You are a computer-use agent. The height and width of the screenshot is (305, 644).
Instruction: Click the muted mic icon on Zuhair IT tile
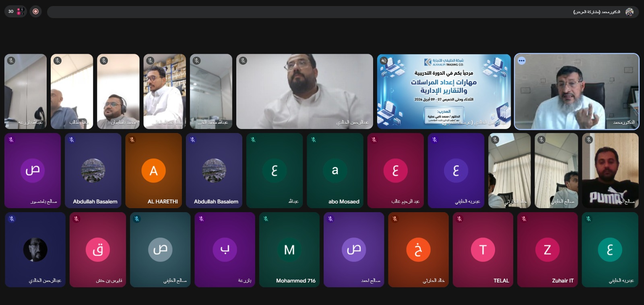tap(524, 219)
